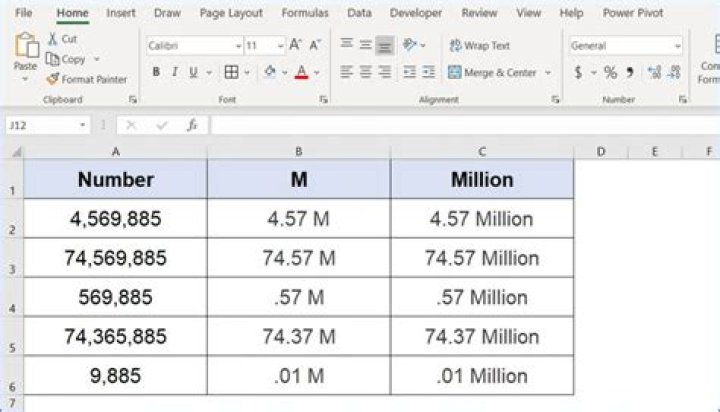
Task: Click the Cut scissors icon
Action: pyautogui.click(x=53, y=39)
